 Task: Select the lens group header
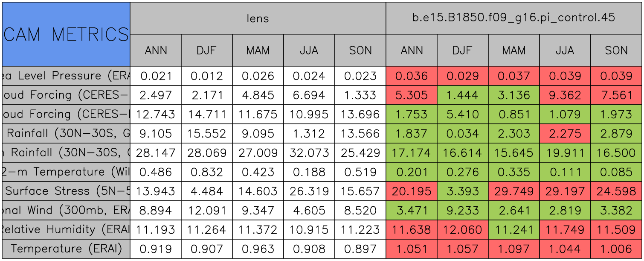coord(258,18)
